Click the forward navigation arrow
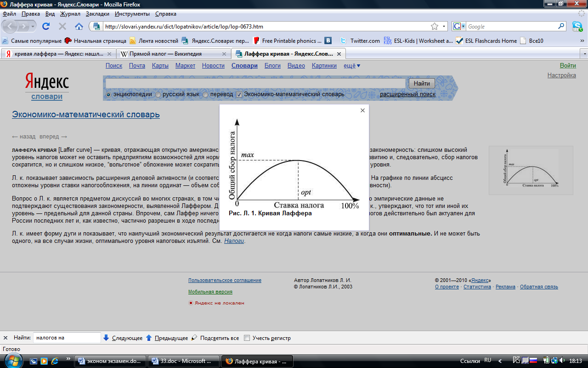The image size is (588, 368). [23, 26]
